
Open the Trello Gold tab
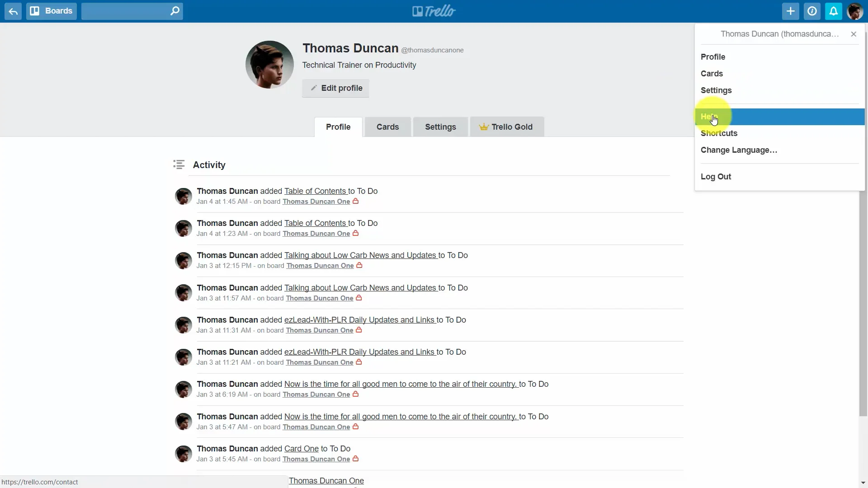(x=507, y=127)
